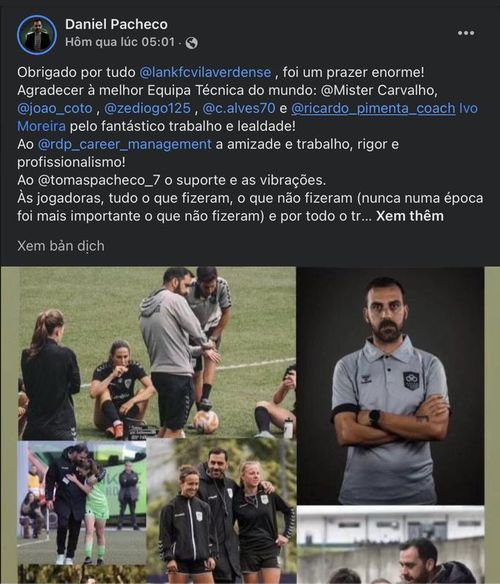Click the post timestamp Hôm qua lúc 05:01

(x=120, y=42)
